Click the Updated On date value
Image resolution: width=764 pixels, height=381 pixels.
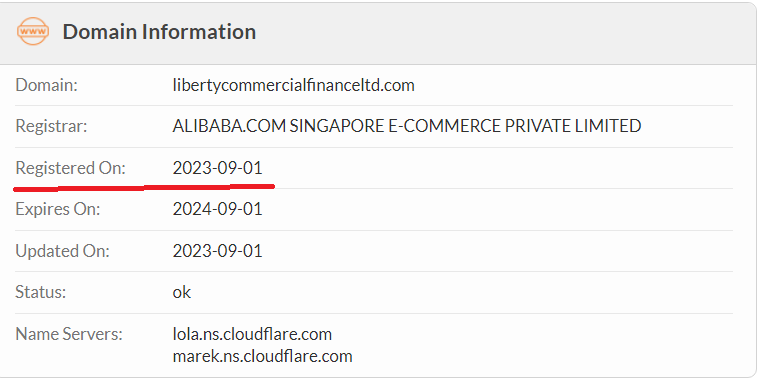pos(217,251)
